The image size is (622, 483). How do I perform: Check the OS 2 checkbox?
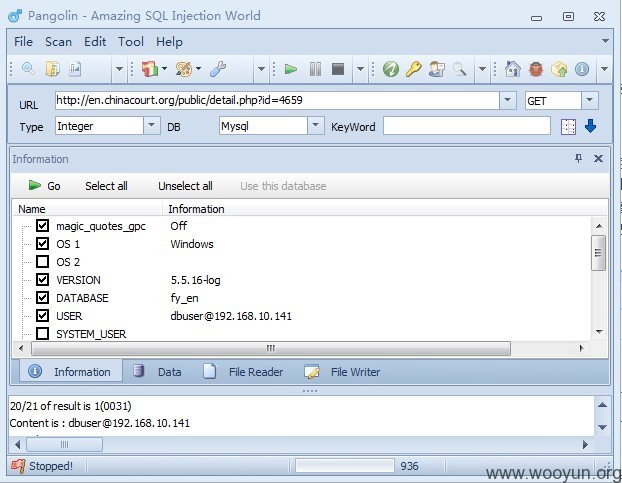point(42,262)
